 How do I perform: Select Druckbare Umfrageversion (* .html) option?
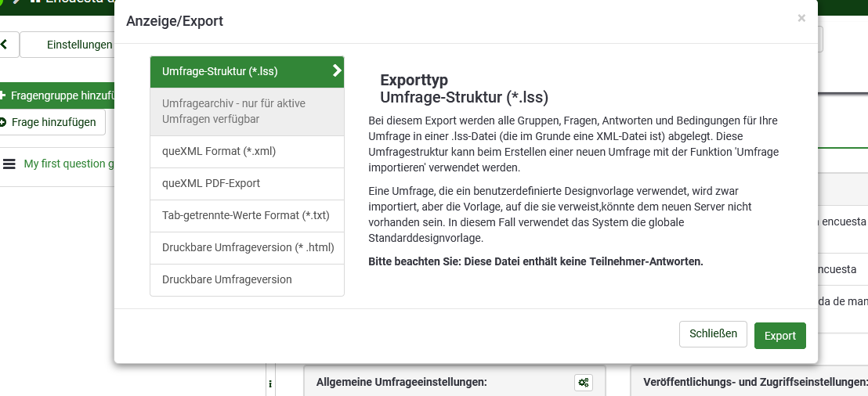(x=247, y=248)
